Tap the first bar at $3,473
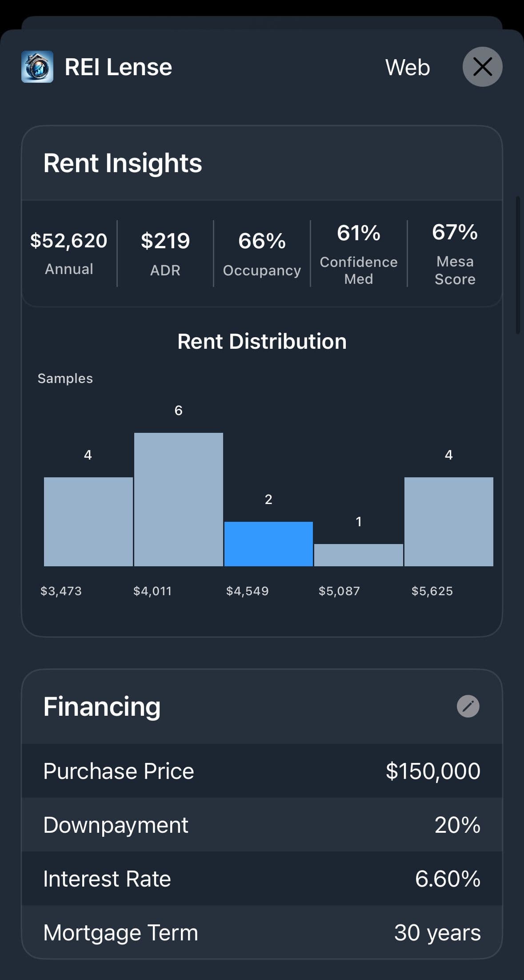This screenshot has height=980, width=524. (88, 521)
